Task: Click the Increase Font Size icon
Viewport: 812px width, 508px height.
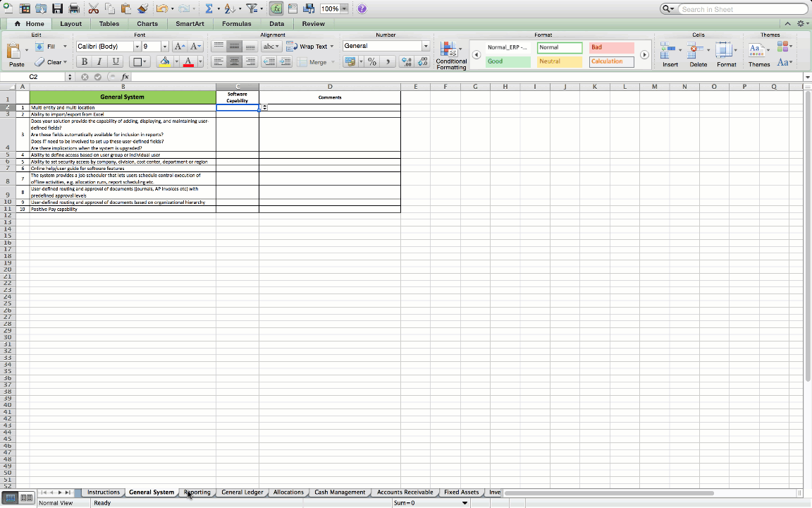Action: tap(179, 47)
